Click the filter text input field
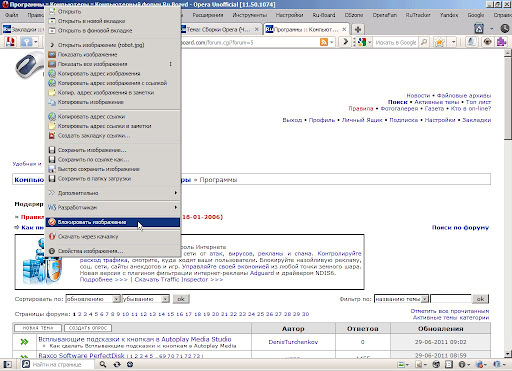 450,299
